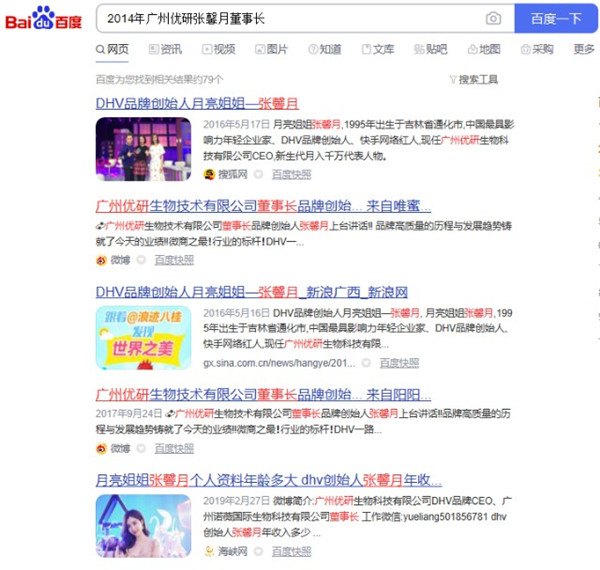This screenshot has height=570, width=600.
Task: Click the 搜狐网 source icon
Action: coord(209,174)
